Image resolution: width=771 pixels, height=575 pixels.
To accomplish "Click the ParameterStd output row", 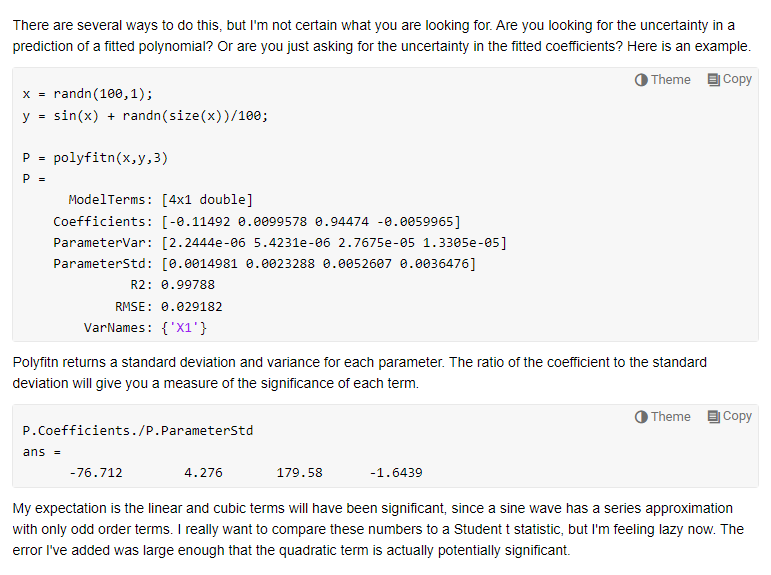I will (264, 263).
